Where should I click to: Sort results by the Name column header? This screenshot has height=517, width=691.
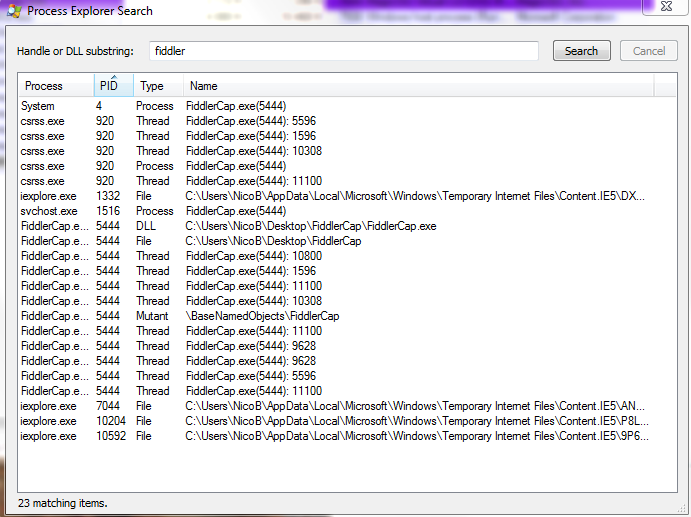(x=419, y=86)
